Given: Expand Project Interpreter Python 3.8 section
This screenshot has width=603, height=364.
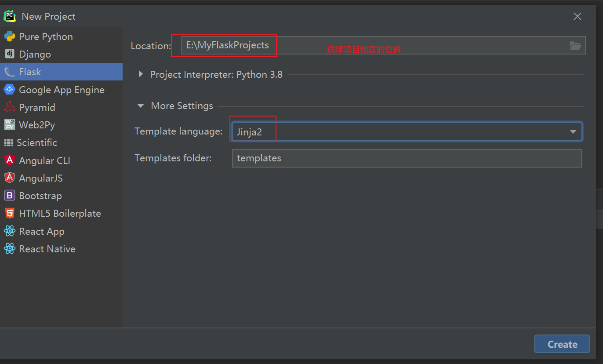Looking at the screenshot, I should 141,74.
